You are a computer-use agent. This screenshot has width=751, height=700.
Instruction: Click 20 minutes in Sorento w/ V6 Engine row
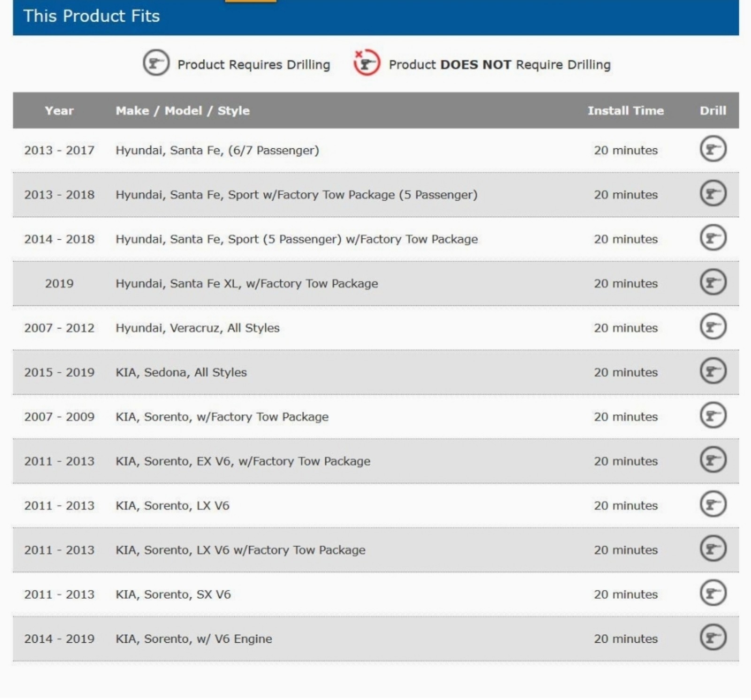tap(626, 639)
